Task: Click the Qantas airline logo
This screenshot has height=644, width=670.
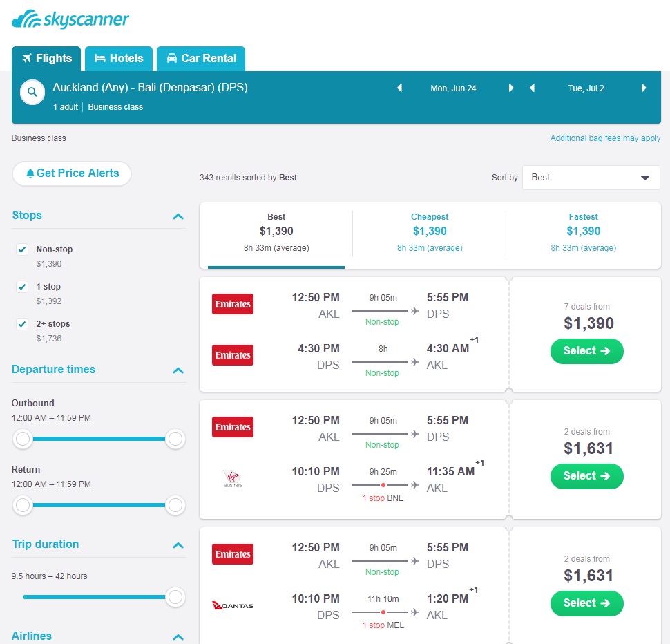Action: (x=233, y=605)
